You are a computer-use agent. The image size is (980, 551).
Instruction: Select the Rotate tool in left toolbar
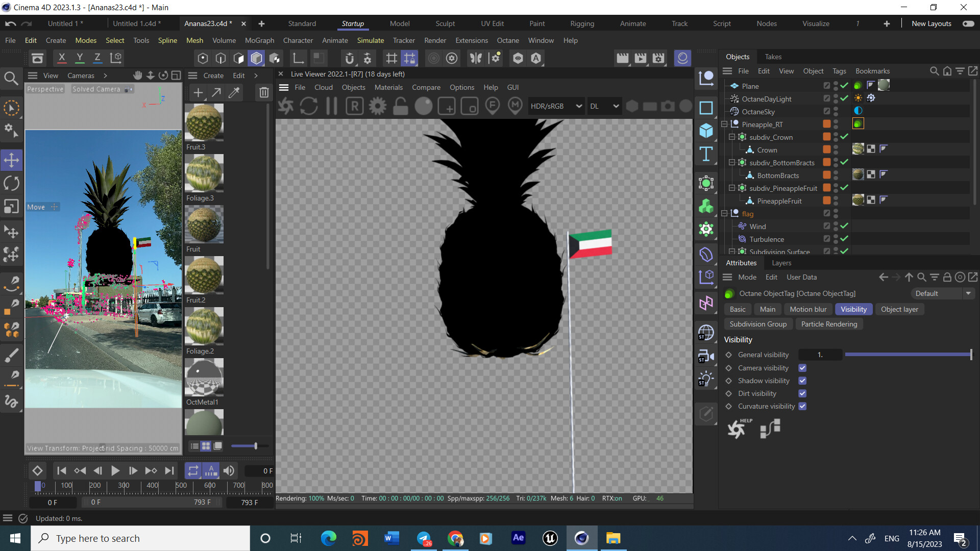tap(11, 183)
